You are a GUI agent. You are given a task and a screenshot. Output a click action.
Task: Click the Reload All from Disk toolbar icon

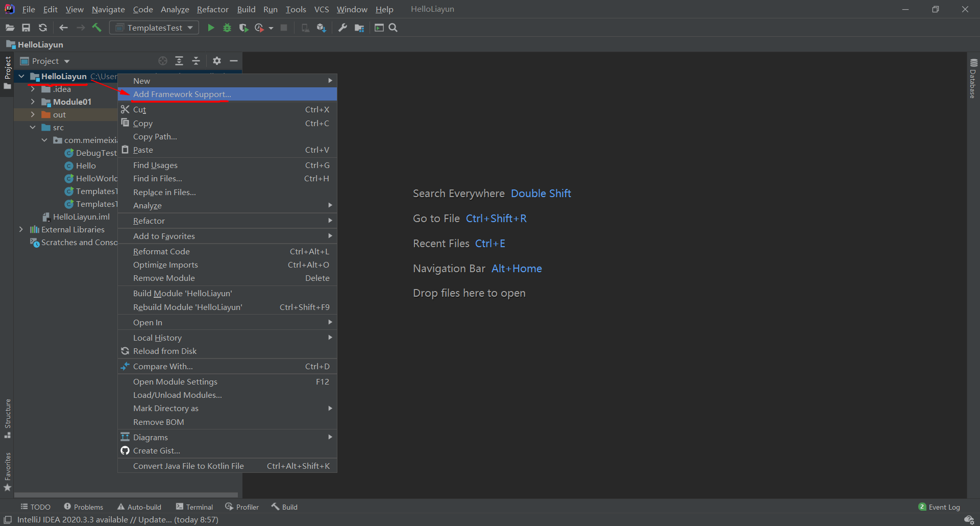[43, 28]
